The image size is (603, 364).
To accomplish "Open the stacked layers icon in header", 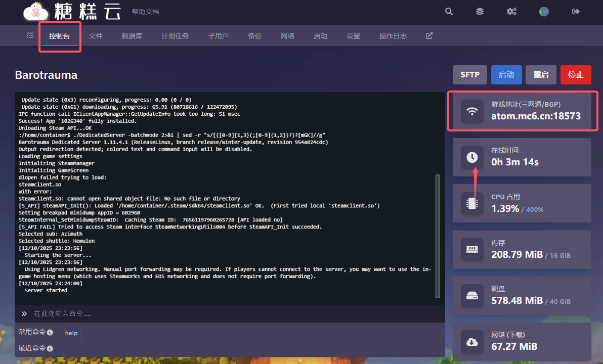I will point(480,12).
